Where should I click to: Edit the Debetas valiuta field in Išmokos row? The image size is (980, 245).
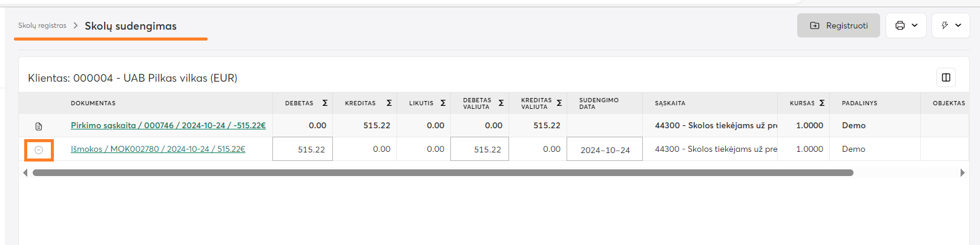click(479, 149)
